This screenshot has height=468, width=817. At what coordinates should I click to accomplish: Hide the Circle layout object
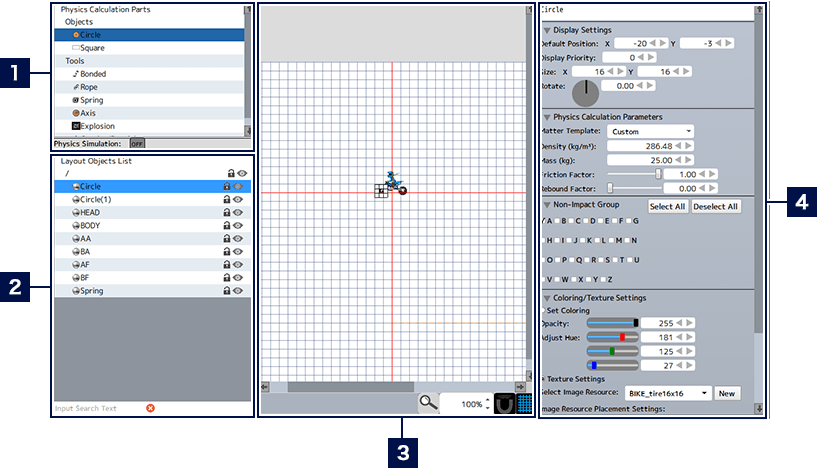click(238, 187)
